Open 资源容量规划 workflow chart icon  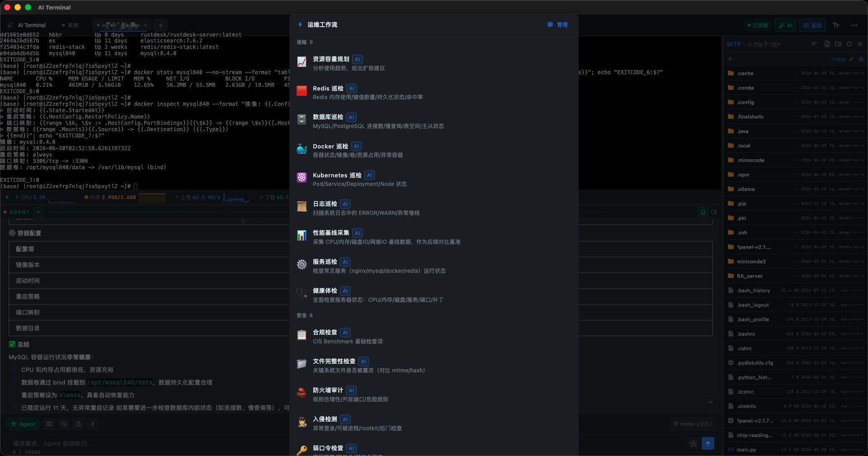pos(302,62)
